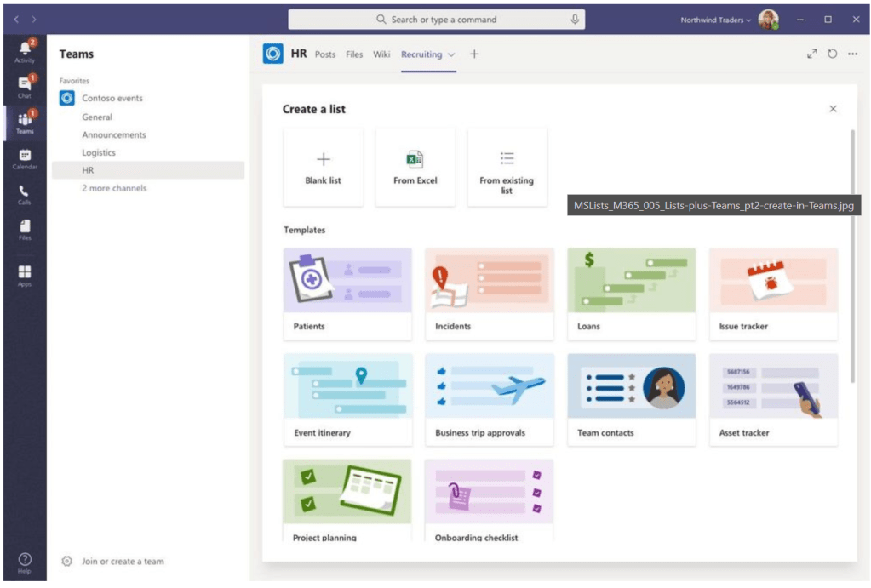The image size is (871, 588).
Task: Create a Blank list
Action: coord(323,168)
